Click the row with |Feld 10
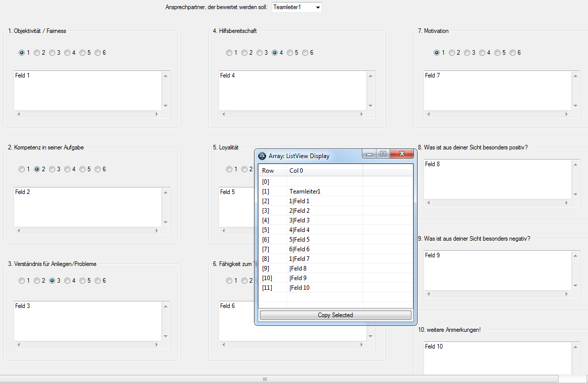This screenshot has height=384, width=588. pyautogui.click(x=300, y=288)
